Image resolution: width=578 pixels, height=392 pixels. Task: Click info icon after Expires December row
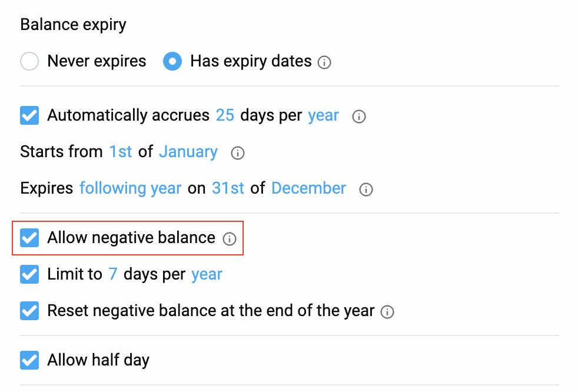[366, 190]
